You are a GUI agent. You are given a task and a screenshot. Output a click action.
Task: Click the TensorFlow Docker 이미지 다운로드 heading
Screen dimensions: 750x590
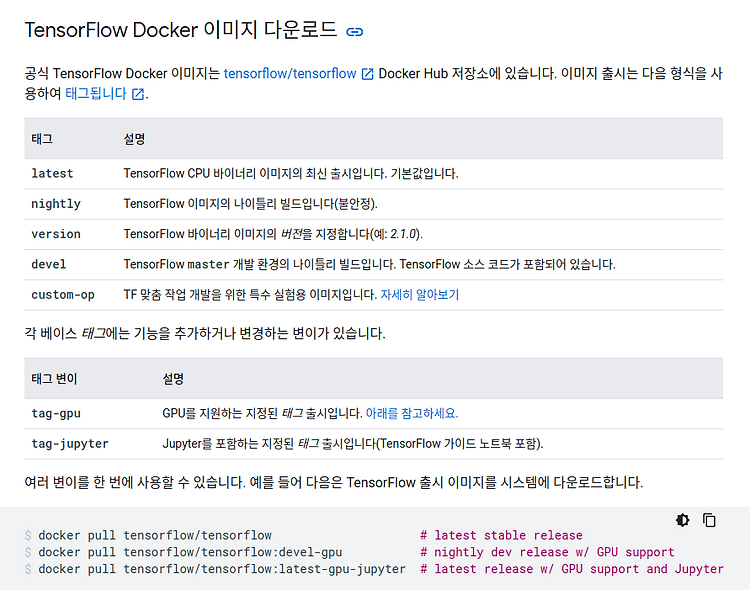[181, 30]
